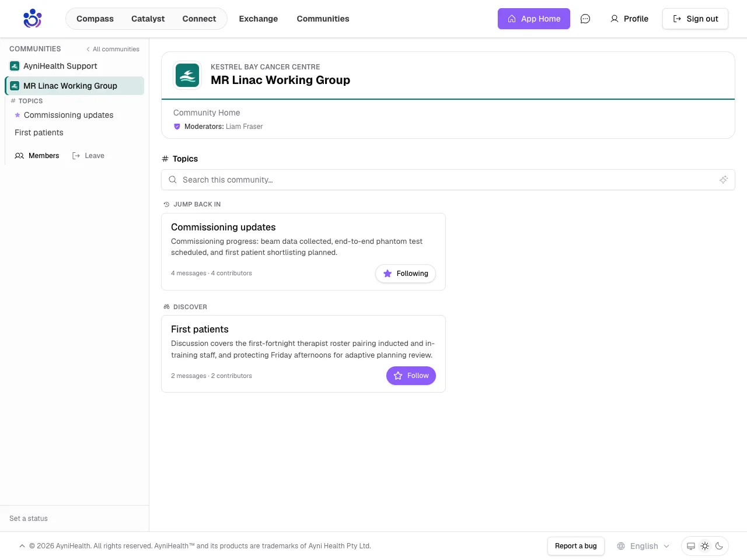The width and height of the screenshot is (747, 560).
Task: Go back to All communities
Action: pyautogui.click(x=113, y=49)
